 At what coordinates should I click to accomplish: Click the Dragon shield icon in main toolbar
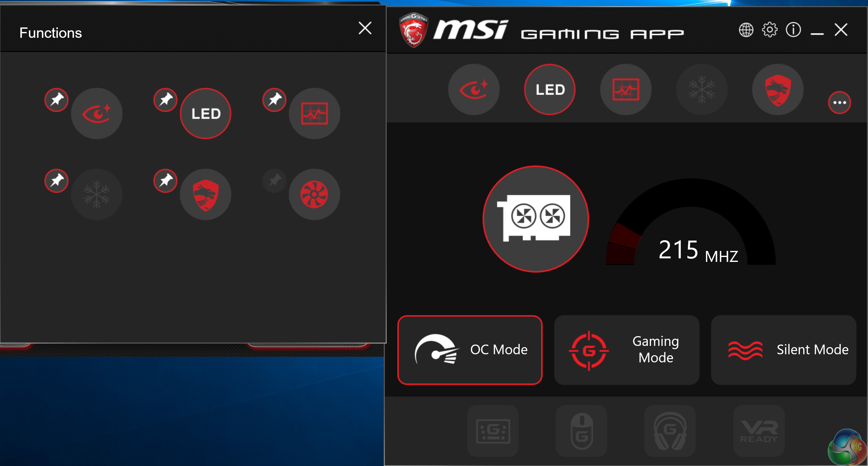pos(778,90)
